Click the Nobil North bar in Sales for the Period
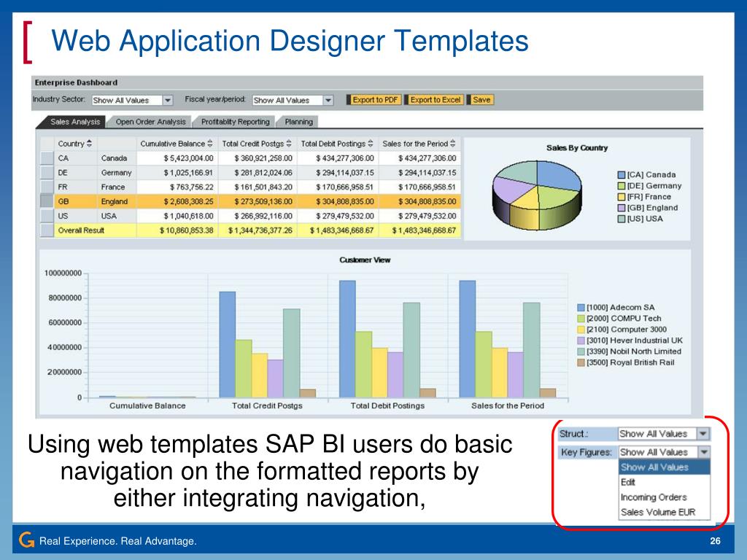The height and width of the screenshot is (560, 747). (531, 350)
